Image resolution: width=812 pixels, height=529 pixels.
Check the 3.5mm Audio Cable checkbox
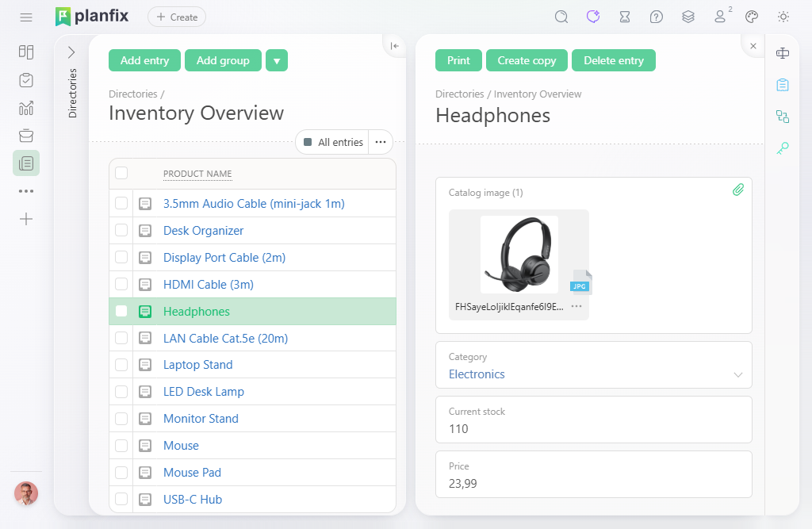click(x=121, y=203)
